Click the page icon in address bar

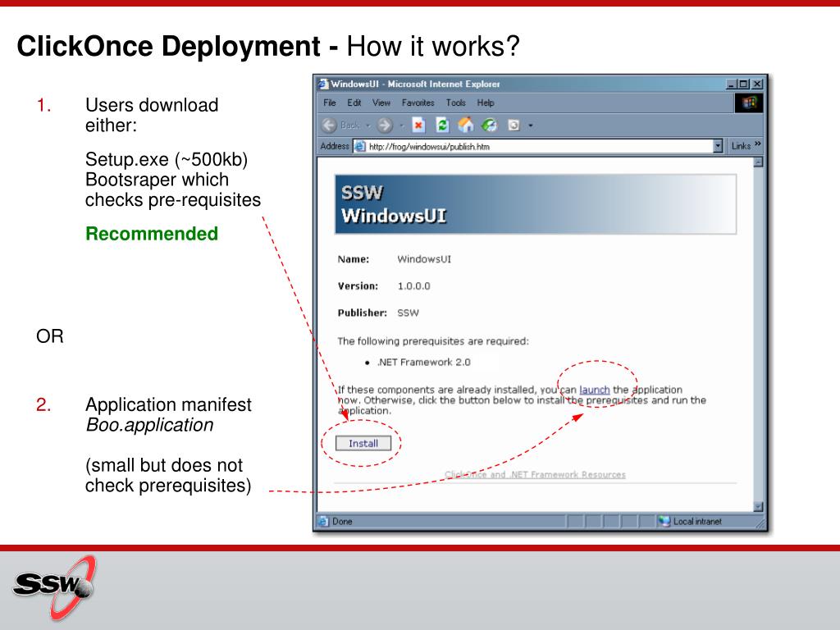tap(360, 146)
